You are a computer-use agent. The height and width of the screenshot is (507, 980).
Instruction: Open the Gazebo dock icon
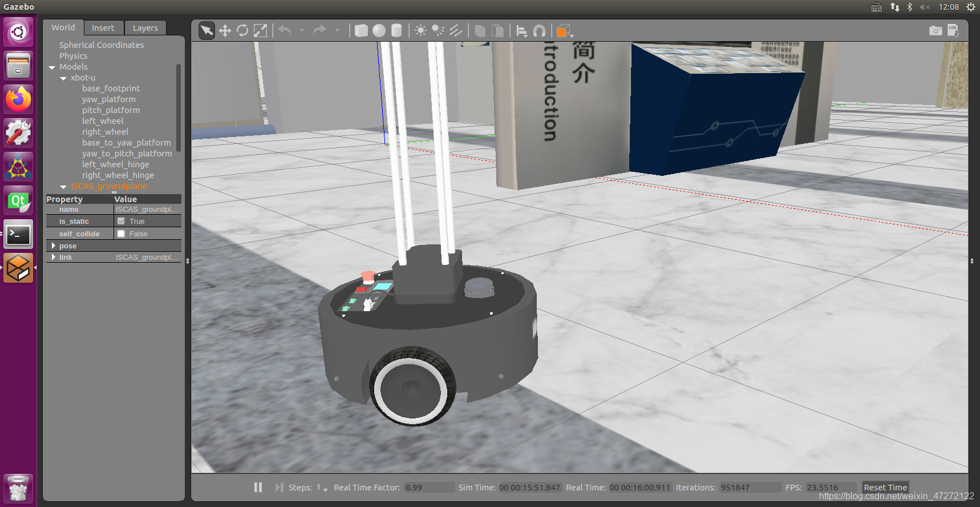[18, 268]
